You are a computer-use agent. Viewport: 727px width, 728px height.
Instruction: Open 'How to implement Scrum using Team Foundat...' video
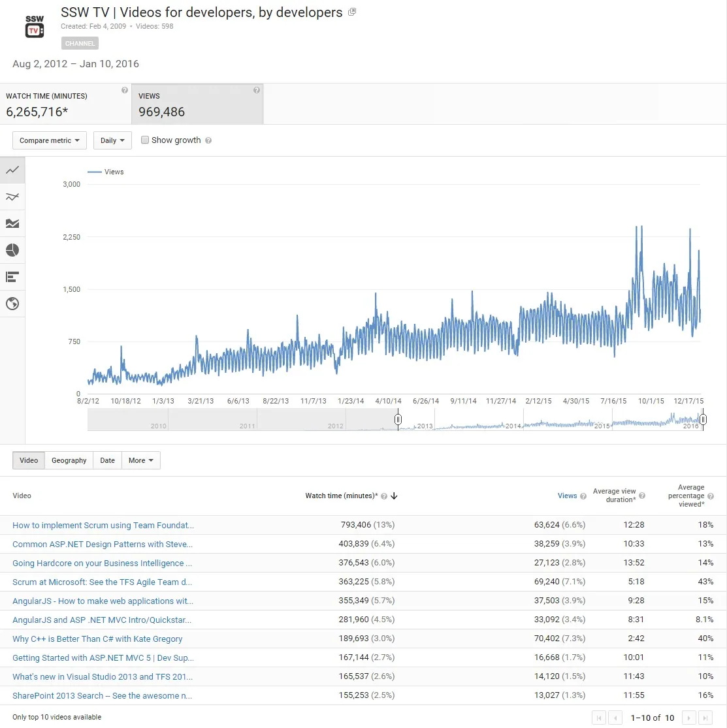(103, 525)
